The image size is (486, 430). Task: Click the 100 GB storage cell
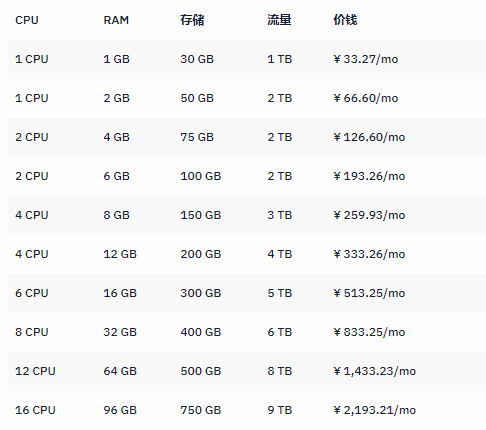tap(201, 176)
